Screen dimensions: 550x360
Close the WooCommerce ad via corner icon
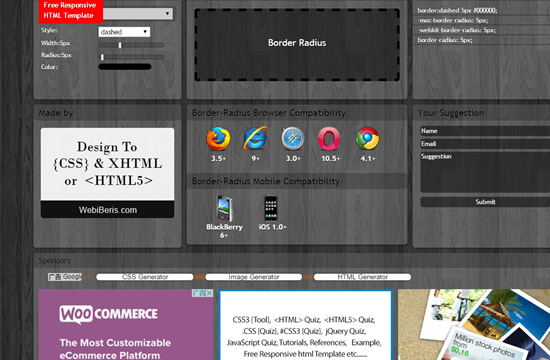[x=209, y=293]
